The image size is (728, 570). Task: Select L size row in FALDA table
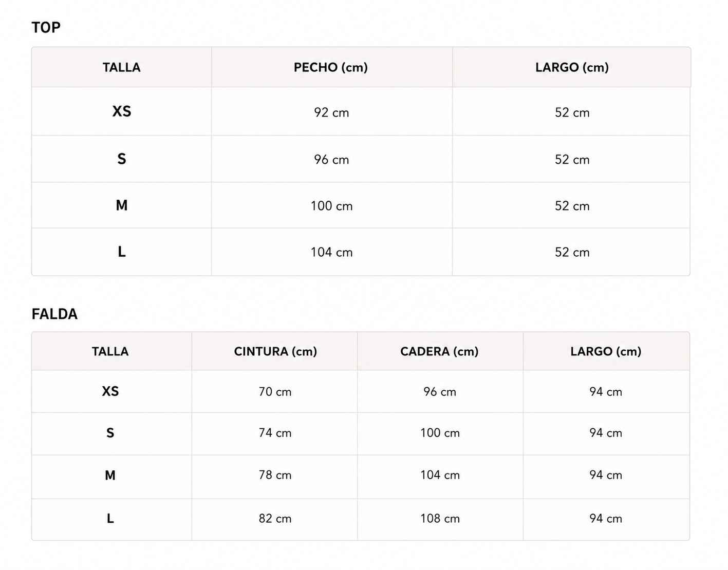361,519
